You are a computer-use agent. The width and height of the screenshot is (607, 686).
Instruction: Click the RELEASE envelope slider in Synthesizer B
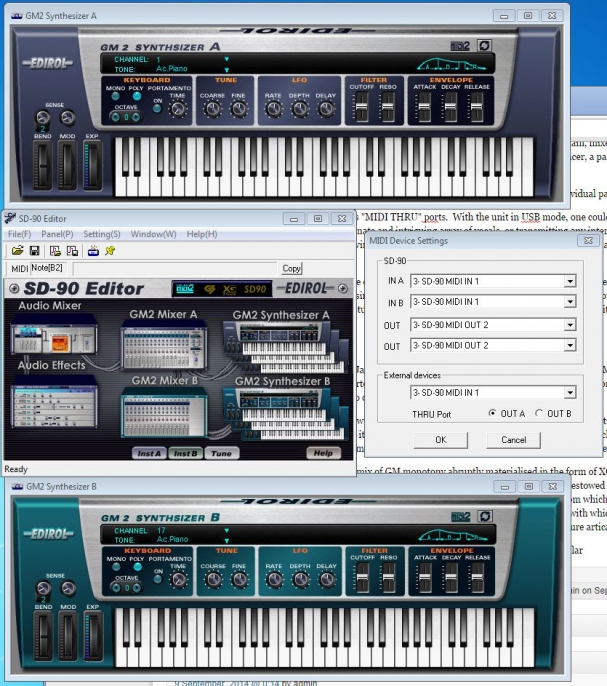point(477,577)
